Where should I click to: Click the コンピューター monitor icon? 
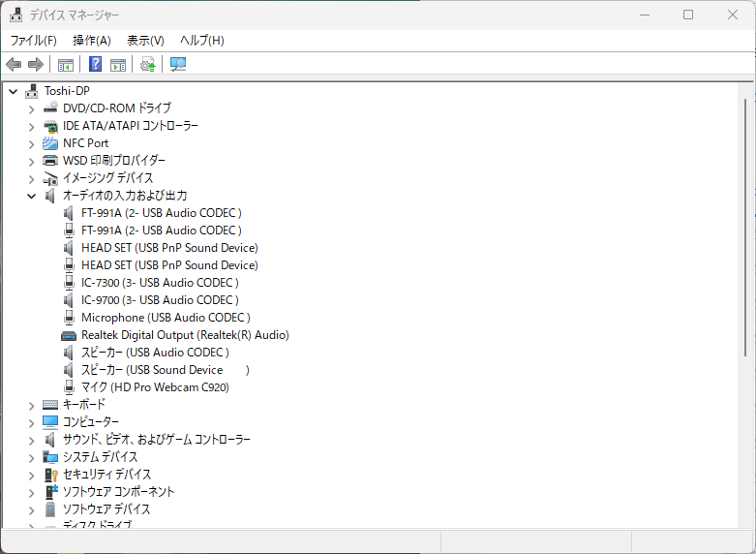coord(50,422)
